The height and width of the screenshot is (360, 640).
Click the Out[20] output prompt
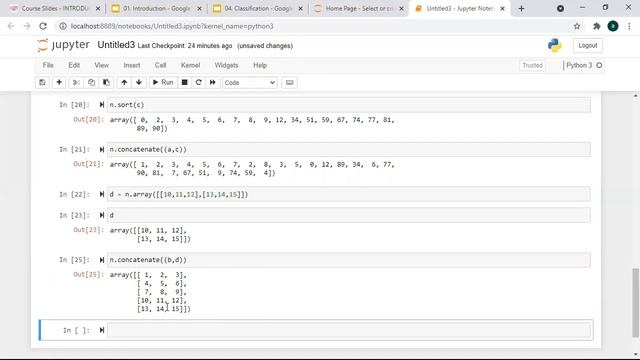pos(88,120)
